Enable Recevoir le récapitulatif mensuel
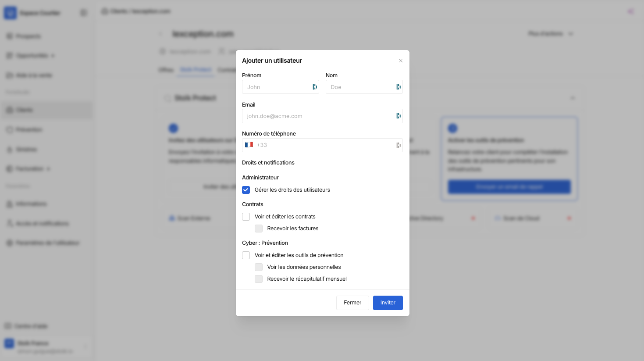The width and height of the screenshot is (644, 361). point(259,279)
